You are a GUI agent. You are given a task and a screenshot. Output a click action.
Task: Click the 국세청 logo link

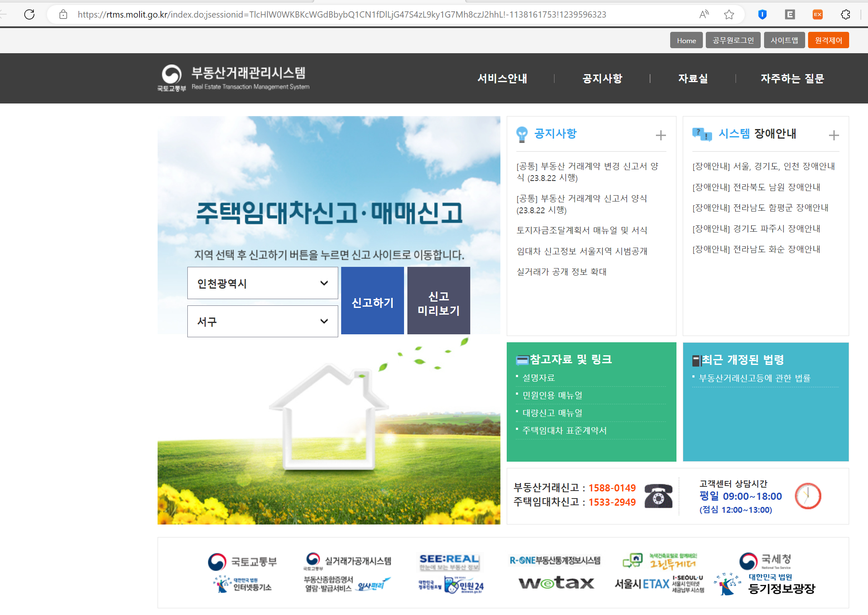[765, 561]
